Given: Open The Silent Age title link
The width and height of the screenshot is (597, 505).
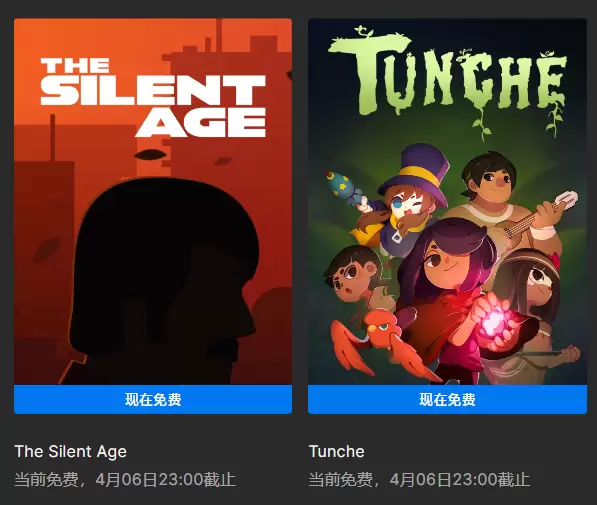Looking at the screenshot, I should tap(70, 452).
